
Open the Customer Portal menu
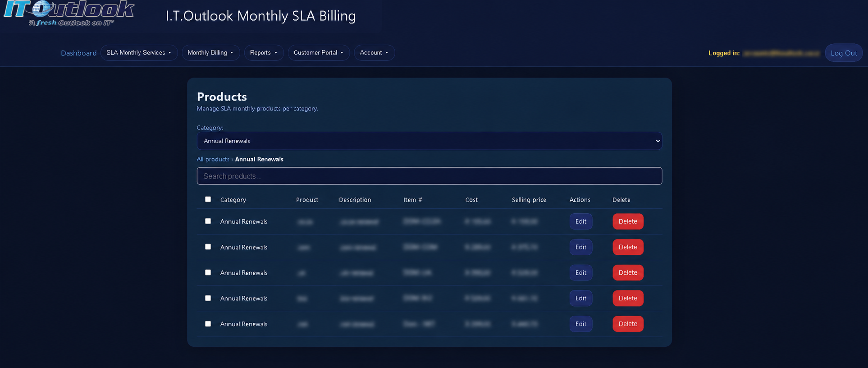click(x=319, y=53)
